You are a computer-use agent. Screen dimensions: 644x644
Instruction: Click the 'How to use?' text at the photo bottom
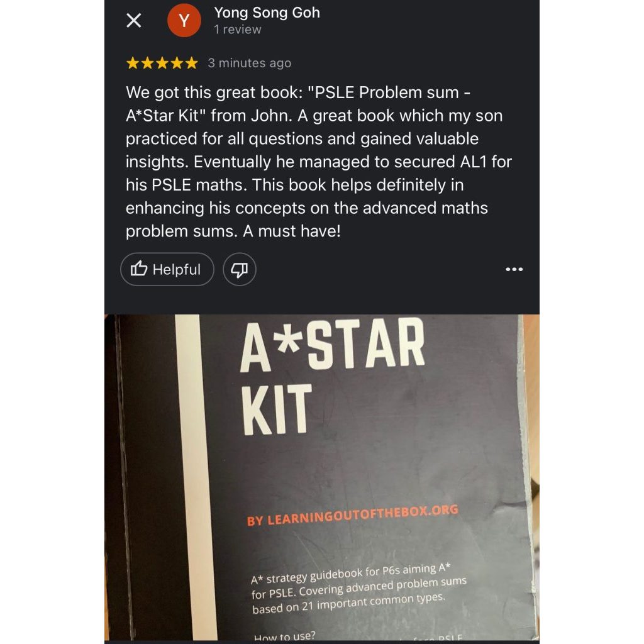[x=285, y=636]
